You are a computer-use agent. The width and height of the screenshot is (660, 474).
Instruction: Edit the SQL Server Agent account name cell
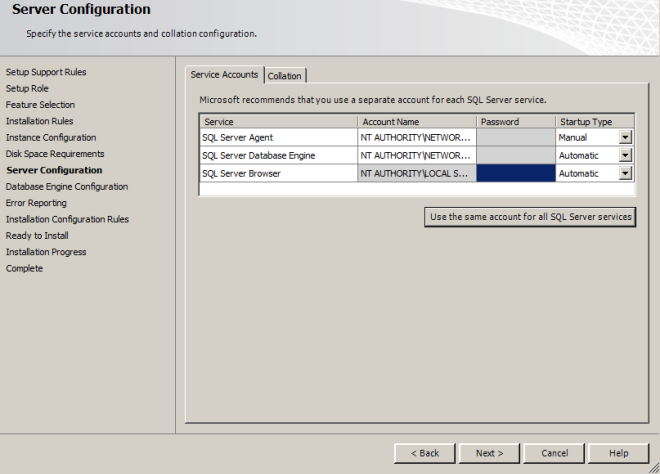[417, 138]
